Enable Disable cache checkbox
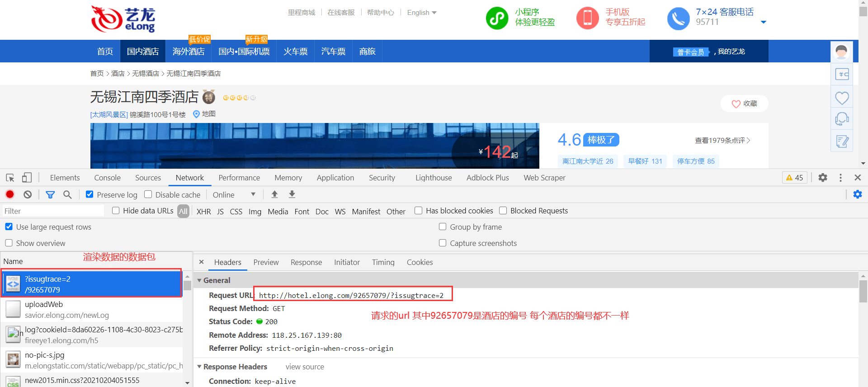The width and height of the screenshot is (868, 387). 148,194
